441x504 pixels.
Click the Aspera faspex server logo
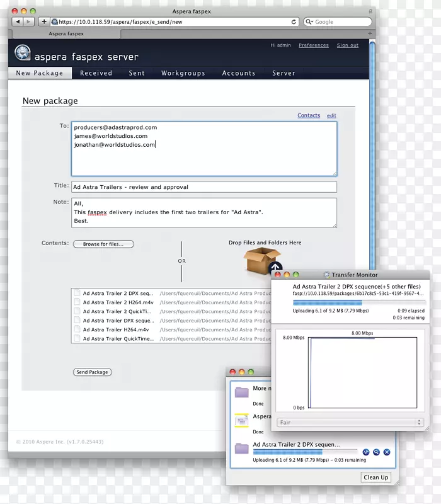(x=23, y=53)
